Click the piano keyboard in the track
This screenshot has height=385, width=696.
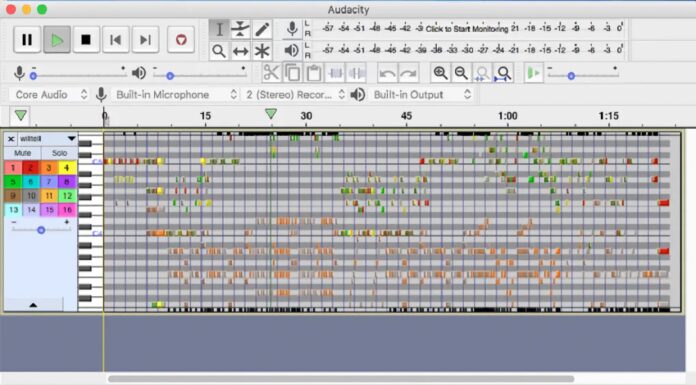click(x=91, y=221)
